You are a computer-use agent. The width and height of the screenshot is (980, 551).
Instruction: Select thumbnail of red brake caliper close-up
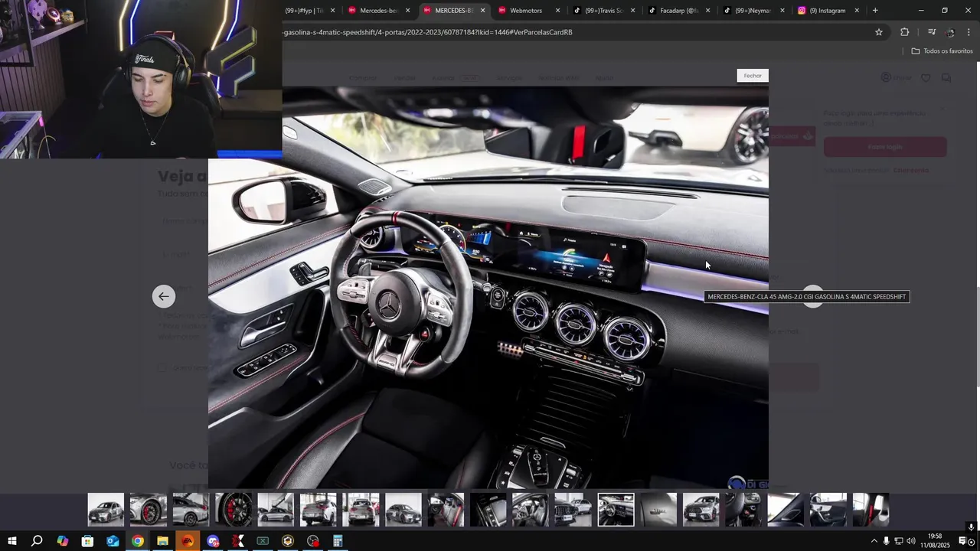pos(148,510)
